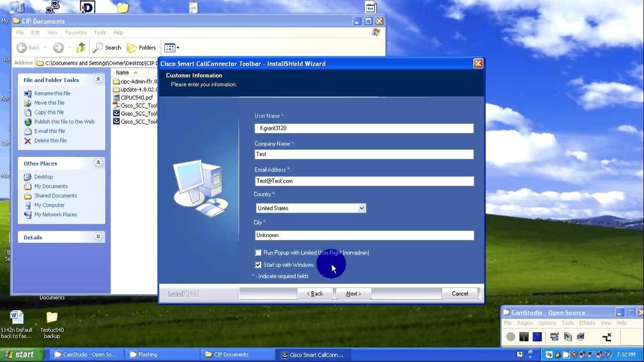The width and height of the screenshot is (644, 362).
Task: Click the Rename this file icon
Action: coord(28,94)
